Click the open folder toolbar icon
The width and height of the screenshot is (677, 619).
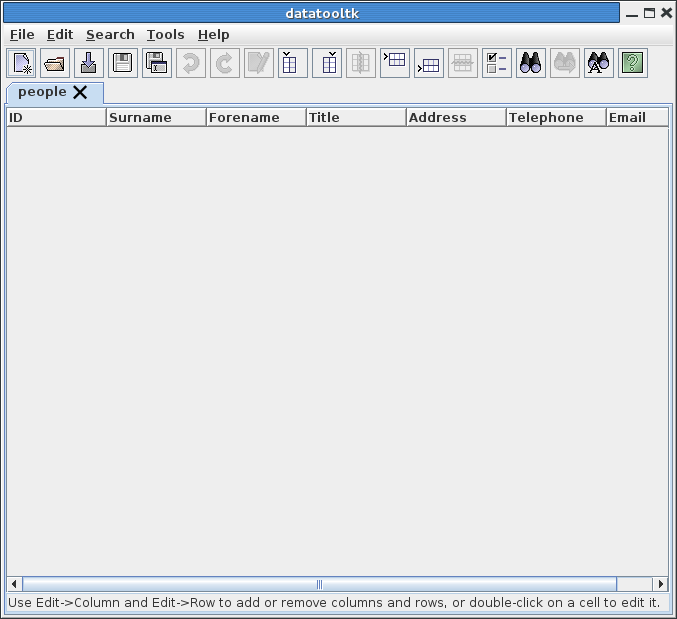[x=55, y=63]
